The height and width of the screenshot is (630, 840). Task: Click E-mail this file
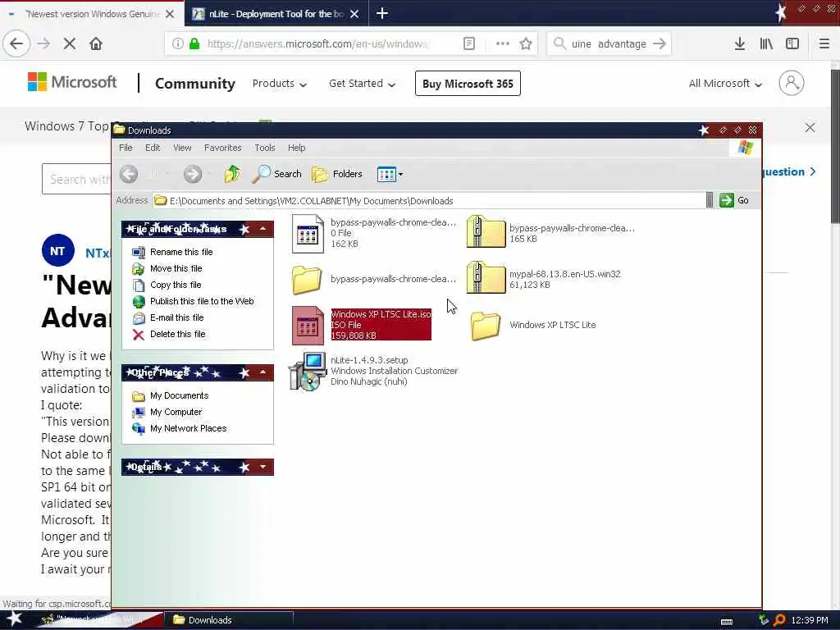coord(167,317)
